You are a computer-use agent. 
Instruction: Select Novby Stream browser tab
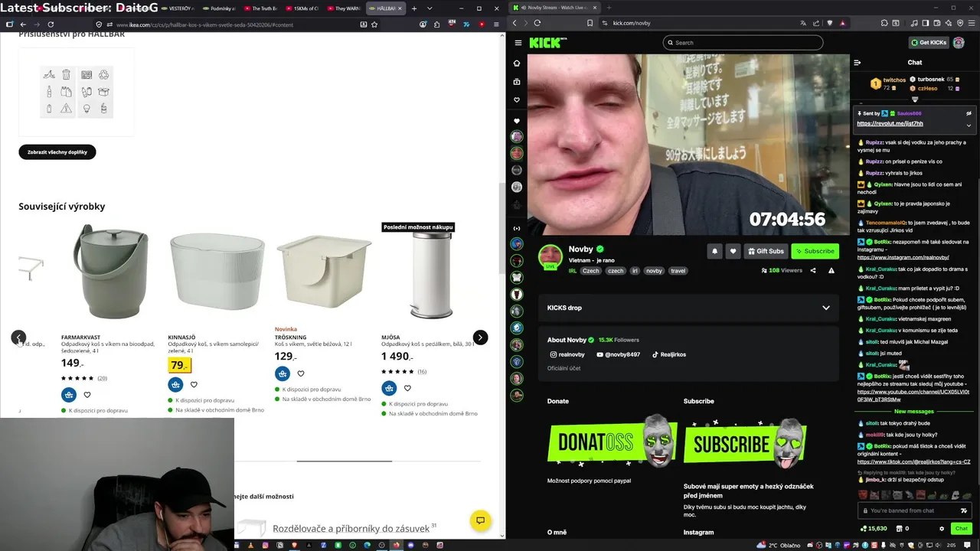(554, 8)
